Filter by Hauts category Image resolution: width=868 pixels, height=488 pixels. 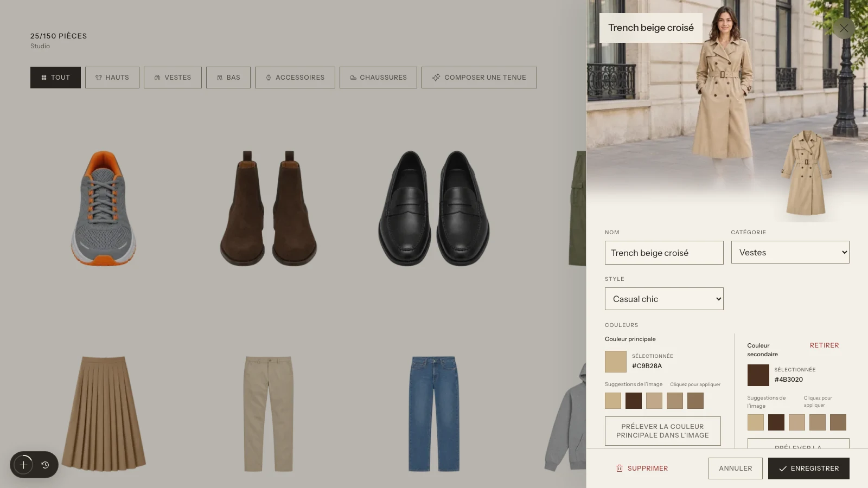pos(112,78)
